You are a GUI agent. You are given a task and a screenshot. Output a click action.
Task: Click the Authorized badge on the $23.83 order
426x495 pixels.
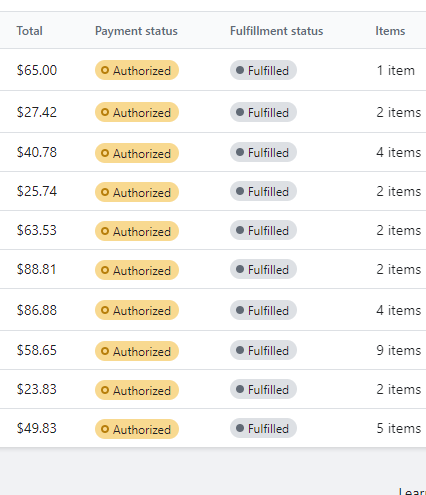137,390
